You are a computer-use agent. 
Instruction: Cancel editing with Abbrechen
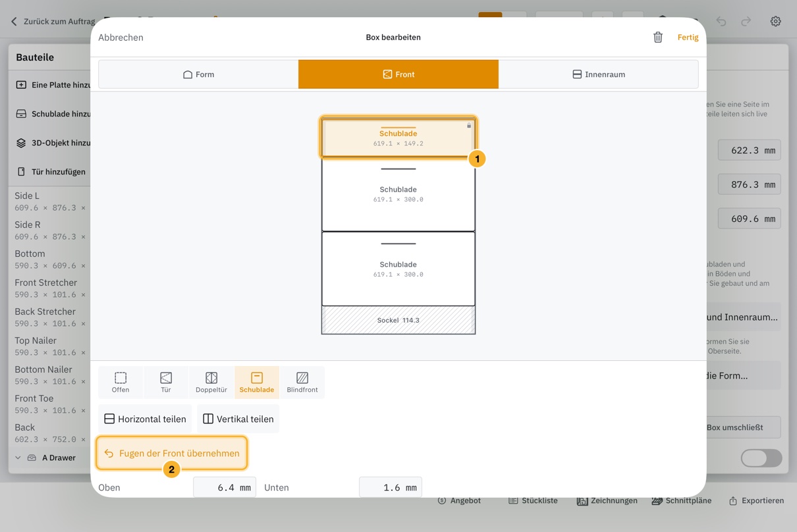pyautogui.click(x=121, y=38)
